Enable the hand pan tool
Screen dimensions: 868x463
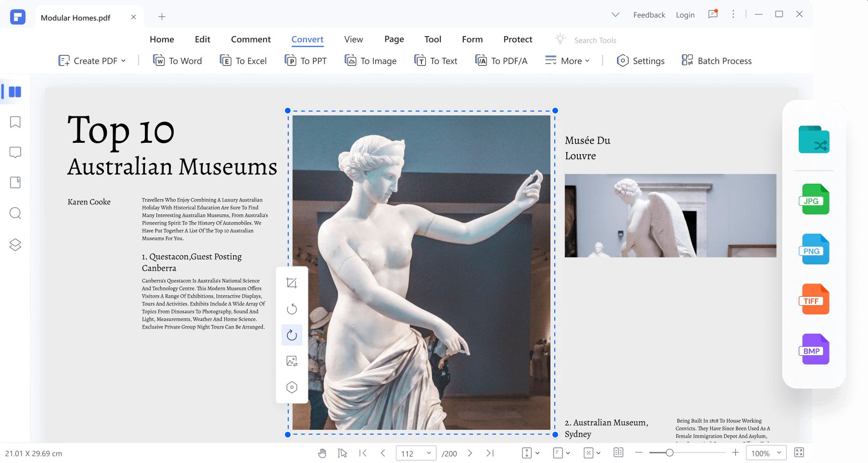tap(322, 453)
